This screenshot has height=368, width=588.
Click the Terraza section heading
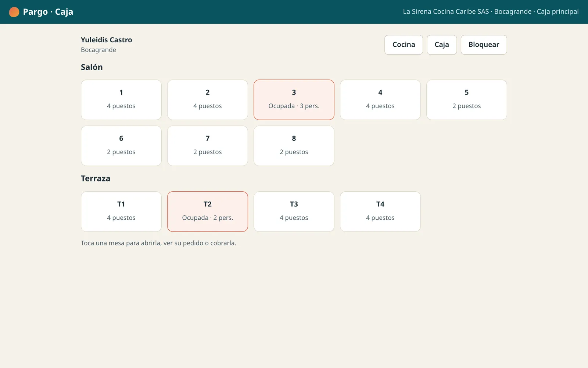click(x=96, y=178)
